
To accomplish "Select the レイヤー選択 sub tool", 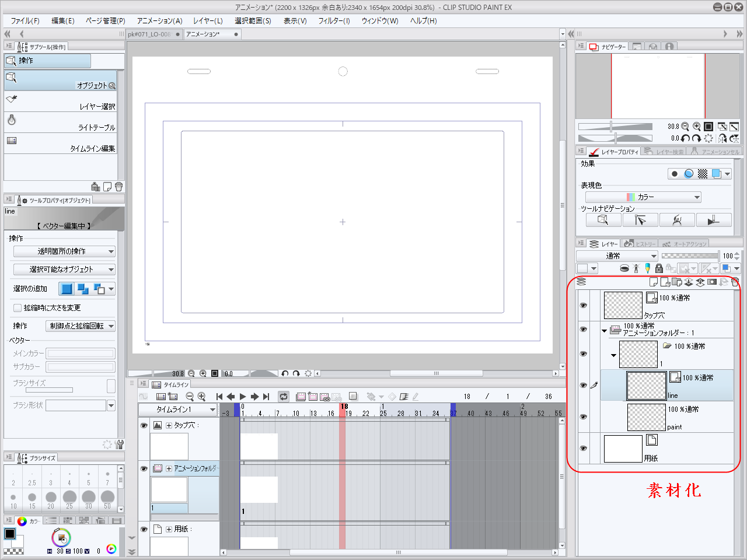I will (61, 101).
